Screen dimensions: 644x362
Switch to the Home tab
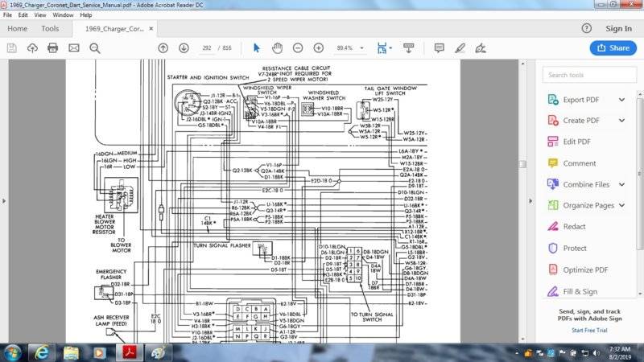17,29
